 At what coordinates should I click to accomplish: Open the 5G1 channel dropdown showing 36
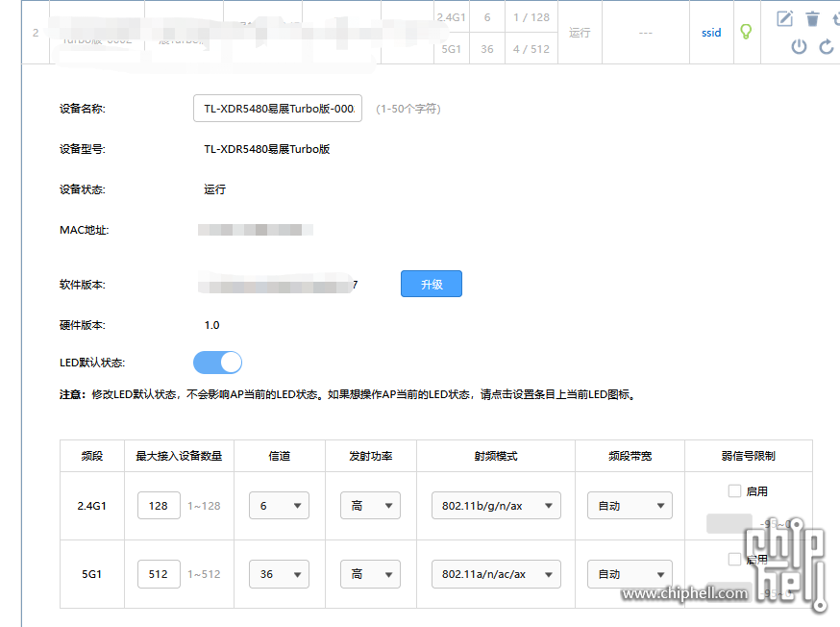click(x=279, y=574)
